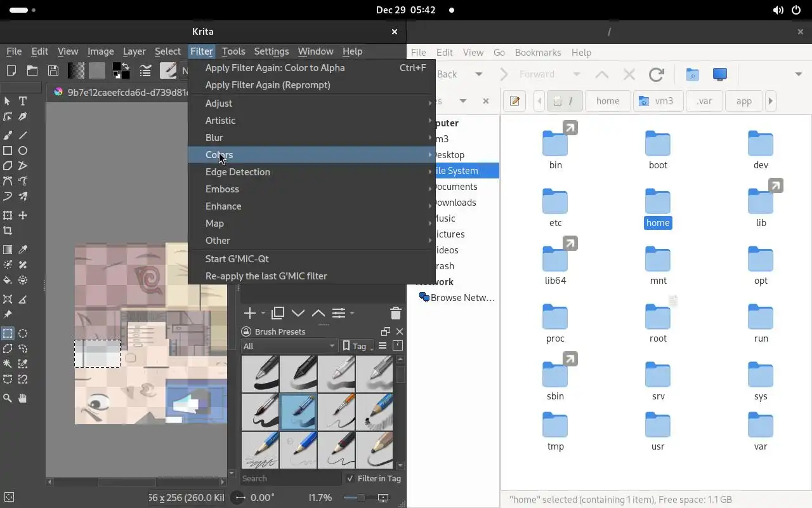Image resolution: width=812 pixels, height=508 pixels.
Task: Open the Back history dropdown arrow
Action: click(479, 74)
